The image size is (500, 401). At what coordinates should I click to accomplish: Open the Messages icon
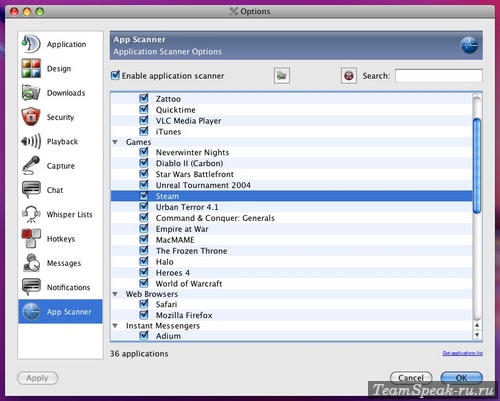coord(31,263)
